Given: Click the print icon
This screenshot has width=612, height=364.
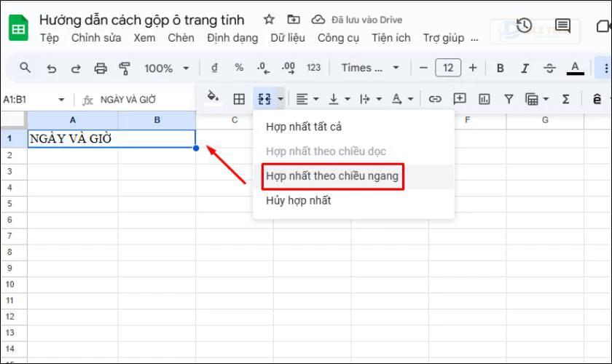Looking at the screenshot, I should coord(101,68).
